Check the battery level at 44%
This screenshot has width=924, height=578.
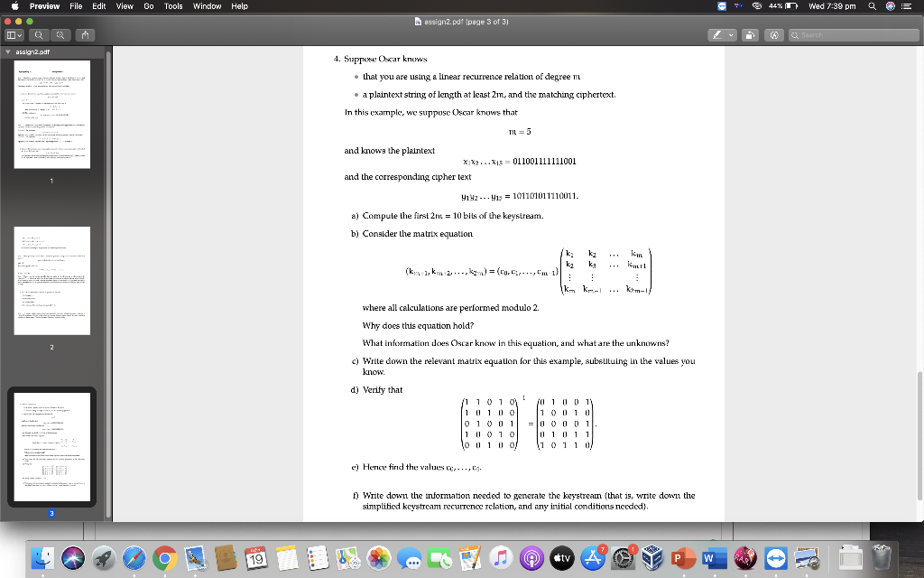(x=792, y=6)
